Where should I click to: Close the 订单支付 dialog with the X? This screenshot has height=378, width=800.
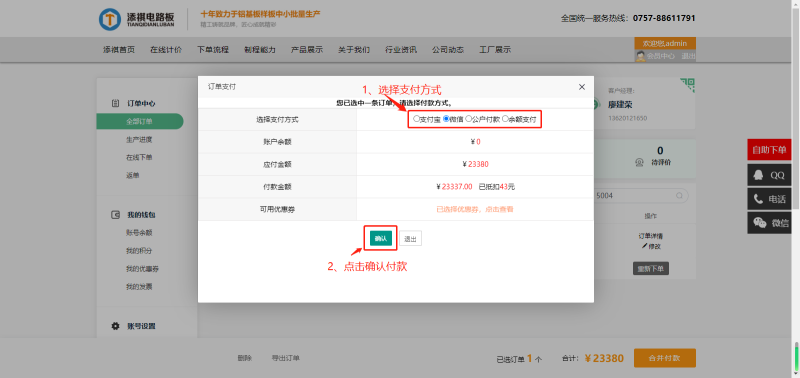tap(582, 87)
